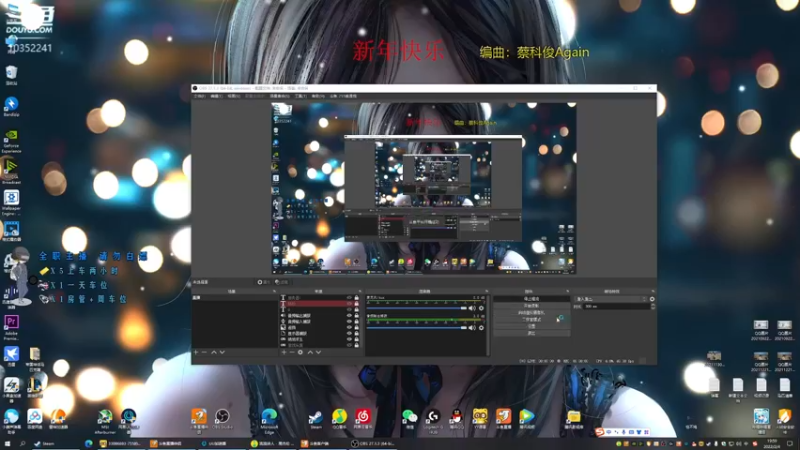Undock the Scenes panel via header icon
The image size is (800, 450).
coord(274,291)
